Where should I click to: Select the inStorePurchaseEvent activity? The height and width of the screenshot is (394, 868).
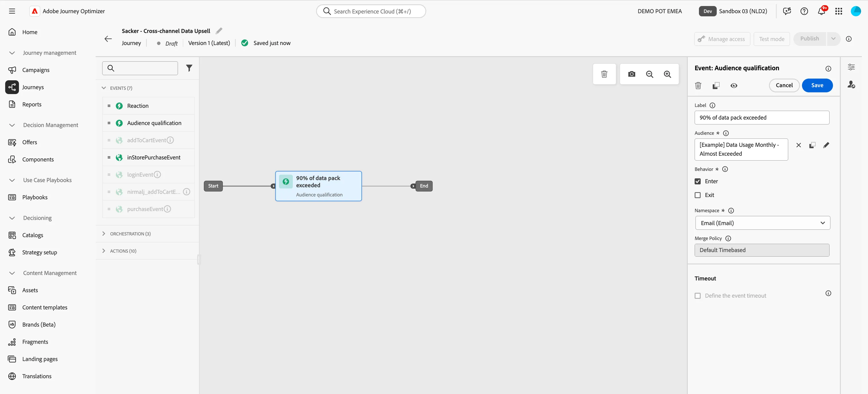(x=148, y=157)
